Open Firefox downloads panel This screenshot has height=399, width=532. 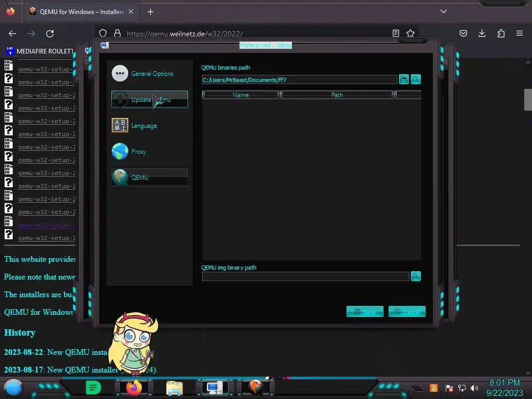[482, 33]
